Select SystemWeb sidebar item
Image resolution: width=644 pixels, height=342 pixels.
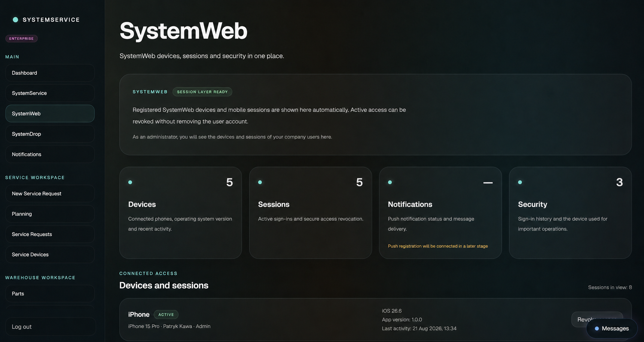pyautogui.click(x=50, y=113)
